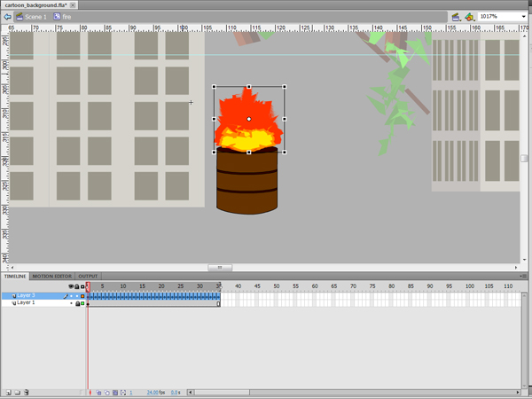Viewport: 532px width, 399px height.
Task: Switch to the Motion Editor tab
Action: click(52, 276)
